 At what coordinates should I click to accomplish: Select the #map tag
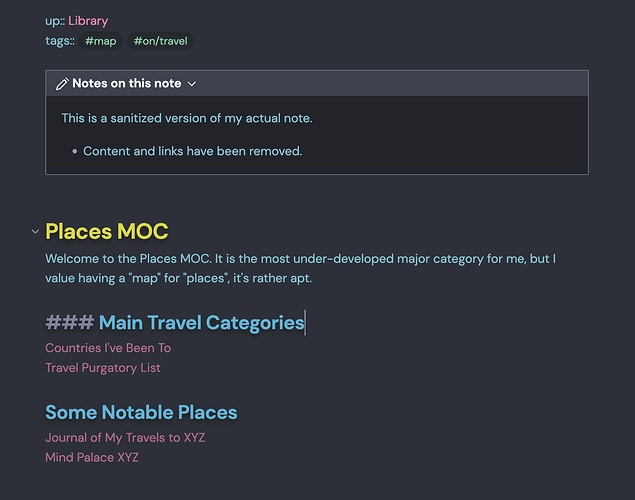(100, 41)
